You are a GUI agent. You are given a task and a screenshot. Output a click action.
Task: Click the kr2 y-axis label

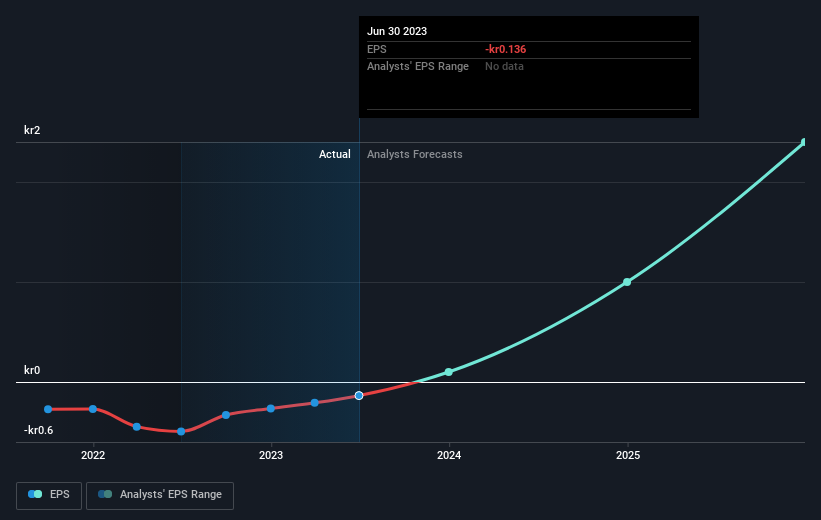coord(32,130)
